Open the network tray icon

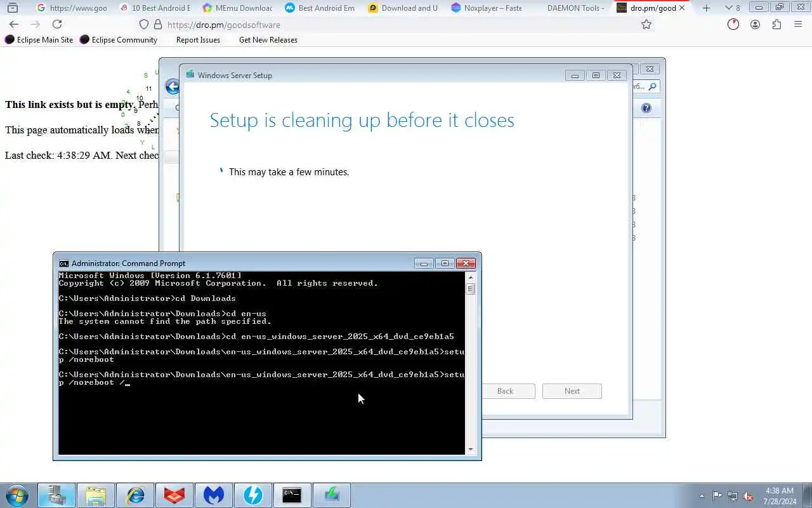click(733, 496)
